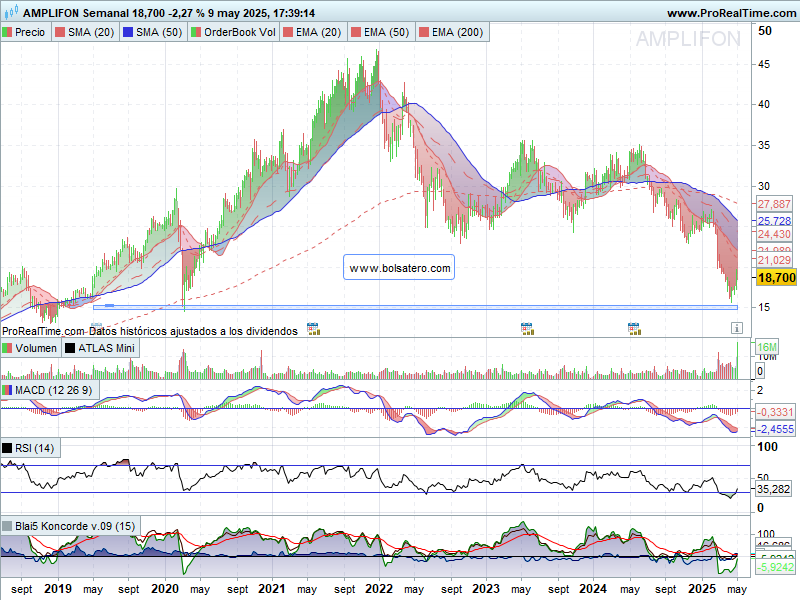The width and height of the screenshot is (800, 600).
Task: Open the EMA (200) indicator settings label
Action: click(x=452, y=33)
